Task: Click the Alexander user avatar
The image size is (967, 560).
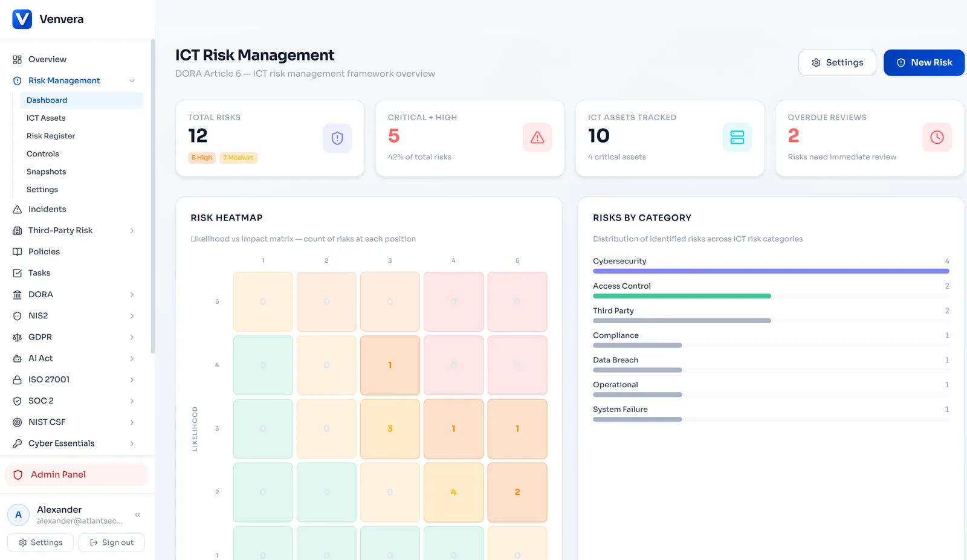Action: [19, 515]
